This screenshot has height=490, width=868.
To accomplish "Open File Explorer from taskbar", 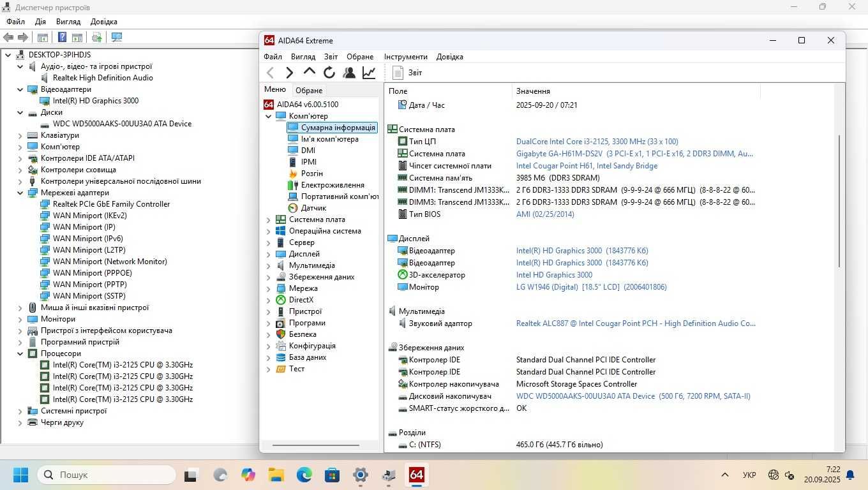I will (276, 475).
